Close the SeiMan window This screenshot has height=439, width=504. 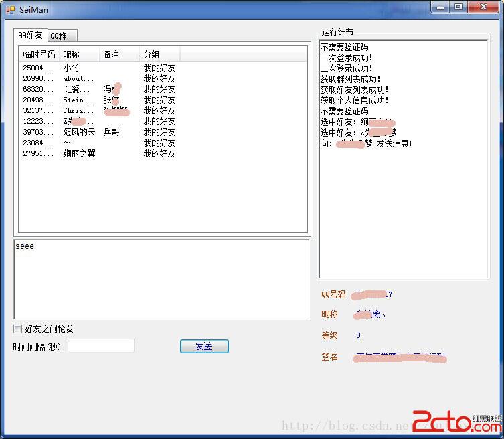[x=483, y=7]
